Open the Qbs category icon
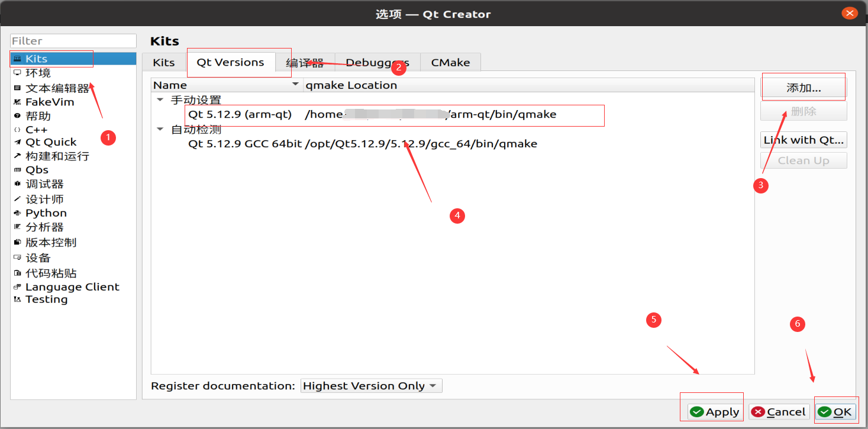This screenshot has width=868, height=429. point(17,170)
